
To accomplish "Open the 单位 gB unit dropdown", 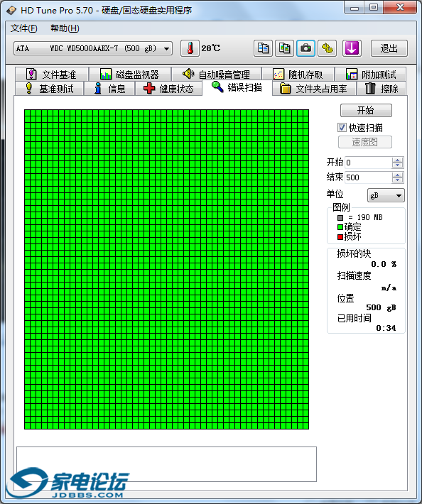I will (x=386, y=195).
